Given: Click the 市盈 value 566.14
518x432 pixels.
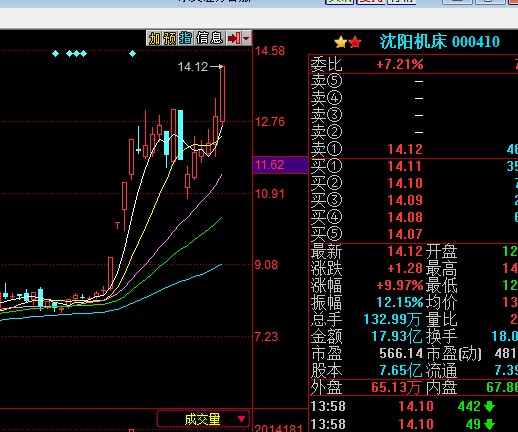Looking at the screenshot, I should tap(401, 353).
